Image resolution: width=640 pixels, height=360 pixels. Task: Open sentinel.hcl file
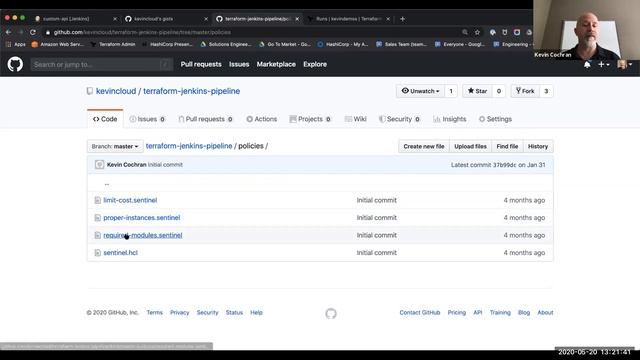click(120, 253)
